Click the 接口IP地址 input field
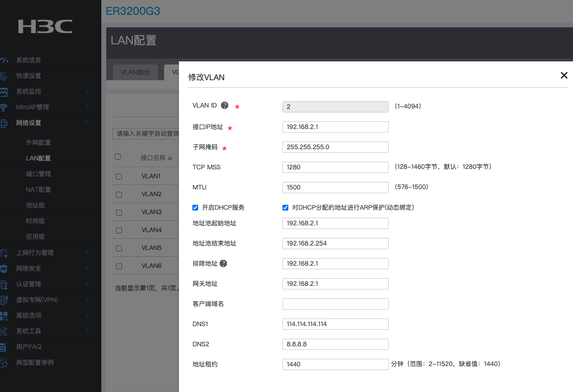The width and height of the screenshot is (573, 392). coord(335,127)
